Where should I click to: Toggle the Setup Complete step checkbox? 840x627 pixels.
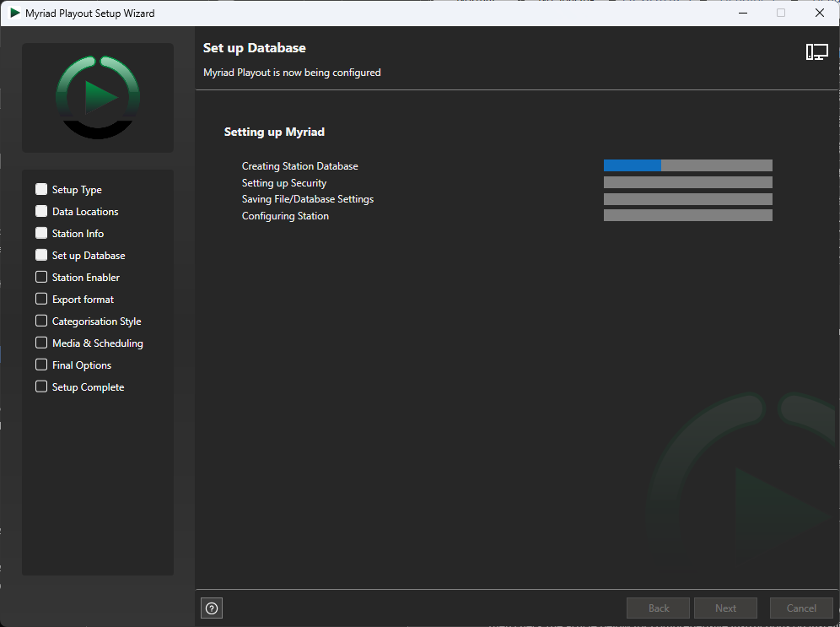tap(41, 387)
